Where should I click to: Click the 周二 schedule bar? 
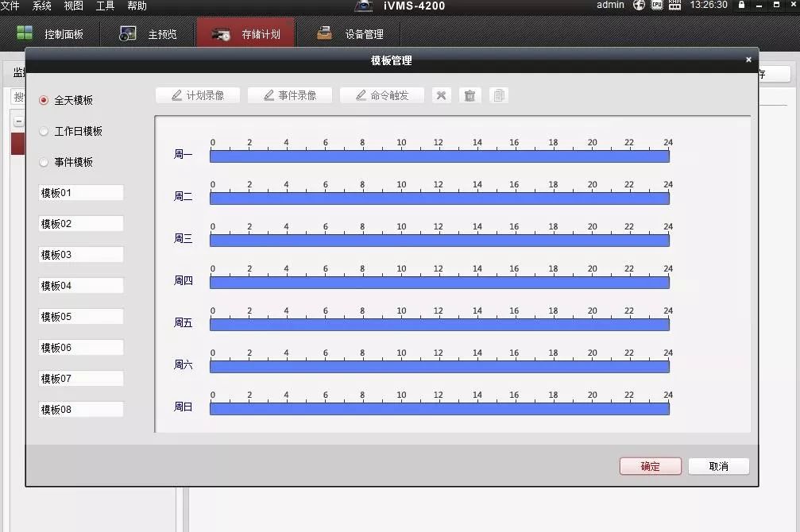[439, 199]
